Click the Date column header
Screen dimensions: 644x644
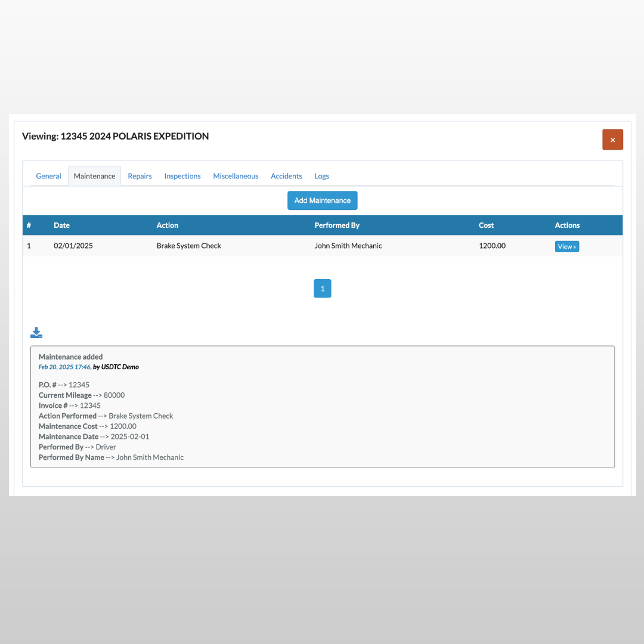61,225
